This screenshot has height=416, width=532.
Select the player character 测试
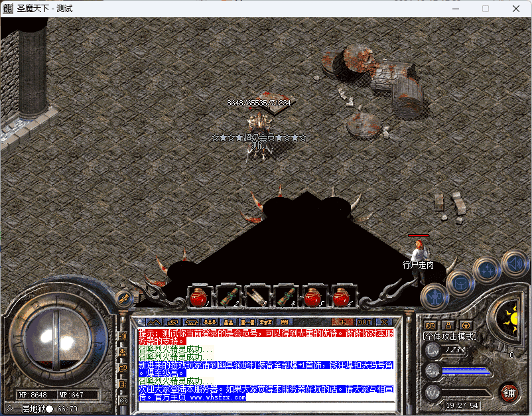[x=259, y=136]
